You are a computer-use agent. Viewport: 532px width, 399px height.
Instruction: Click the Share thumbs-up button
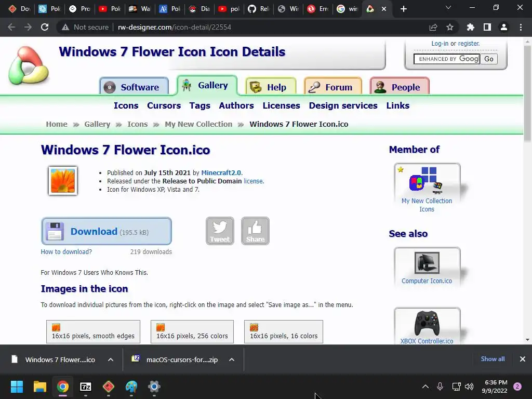(x=255, y=231)
